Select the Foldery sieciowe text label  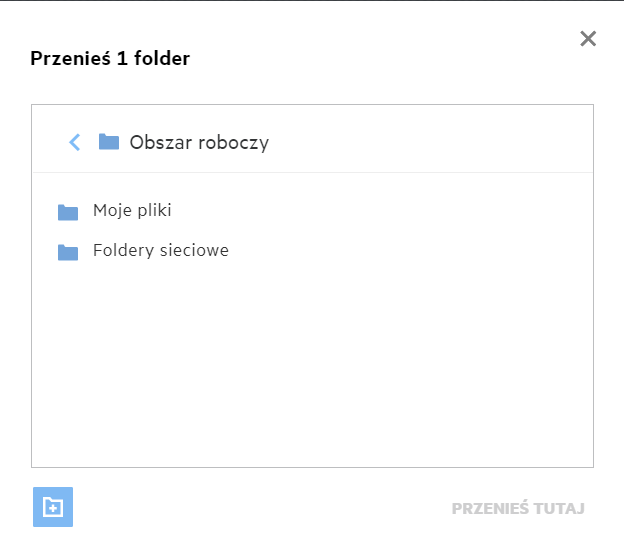point(161,251)
